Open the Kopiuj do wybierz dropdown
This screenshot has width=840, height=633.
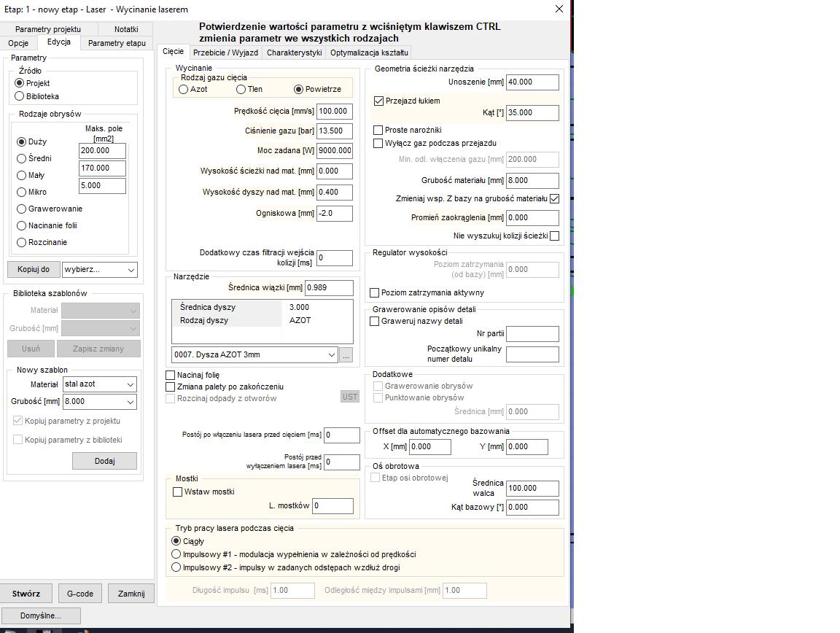tap(99, 270)
